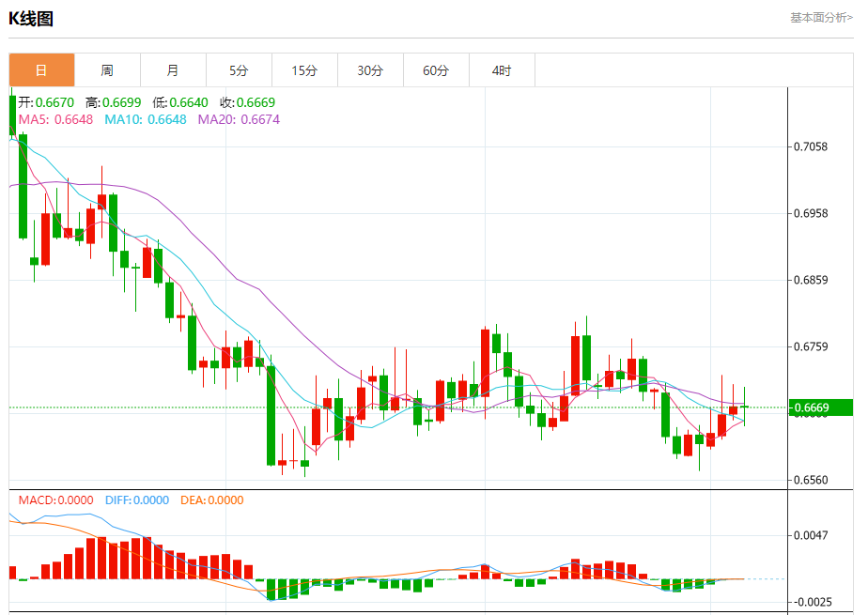Click the MA10: 0.6648 indicator label
868x615 pixels.
tap(146, 119)
